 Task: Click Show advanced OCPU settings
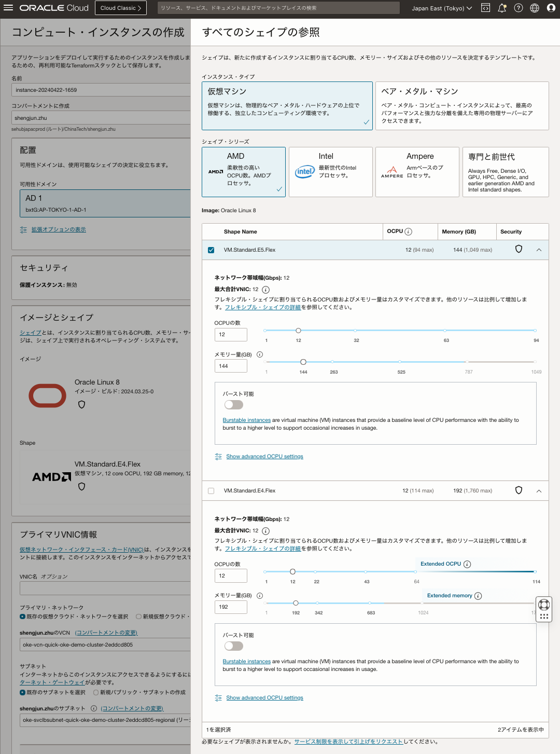tap(264, 456)
